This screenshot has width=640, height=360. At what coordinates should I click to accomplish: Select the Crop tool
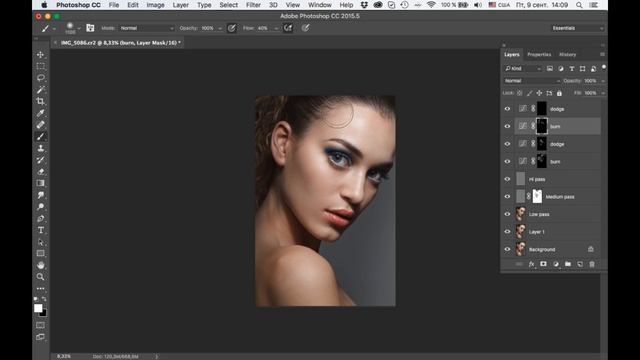pyautogui.click(x=40, y=101)
